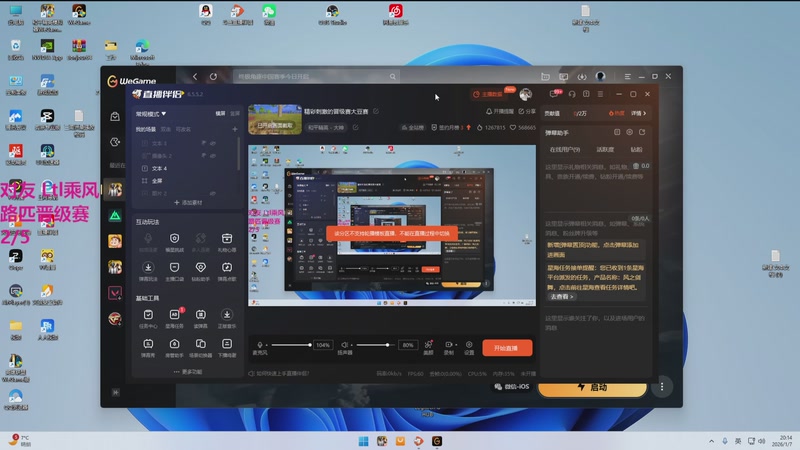
Task: Click the 弹幕点歌 interactive icon
Action: 227,267
